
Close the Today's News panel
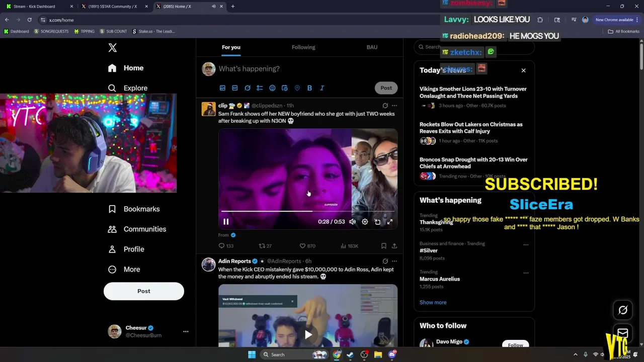tap(523, 70)
